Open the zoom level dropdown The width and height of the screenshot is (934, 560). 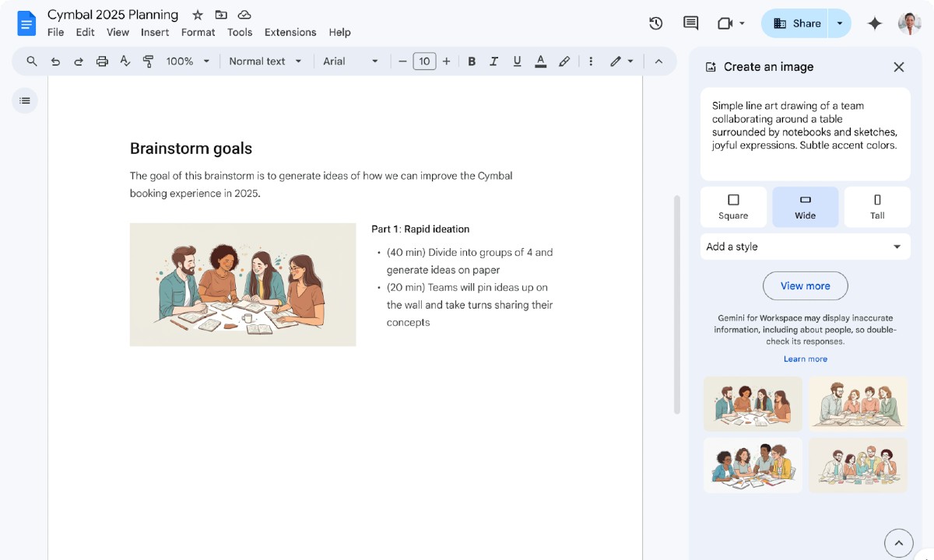coord(187,61)
